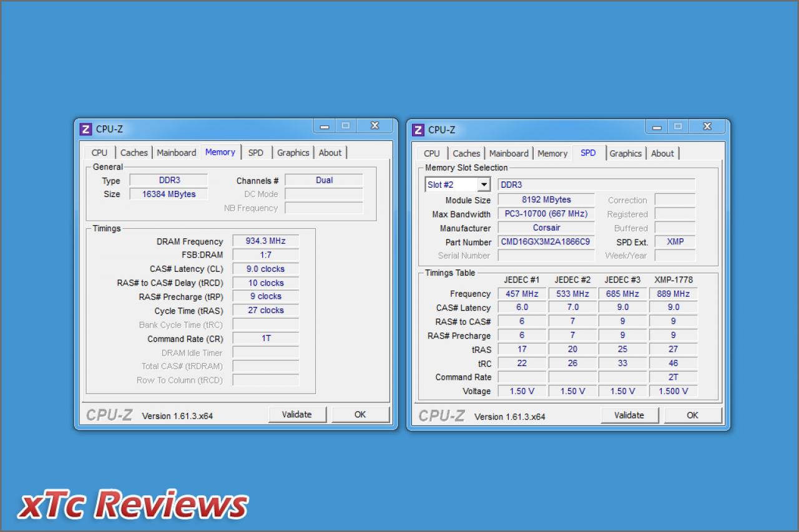Viewport: 799px width, 532px height.
Task: Select SPD tab in left window
Action: pos(256,153)
